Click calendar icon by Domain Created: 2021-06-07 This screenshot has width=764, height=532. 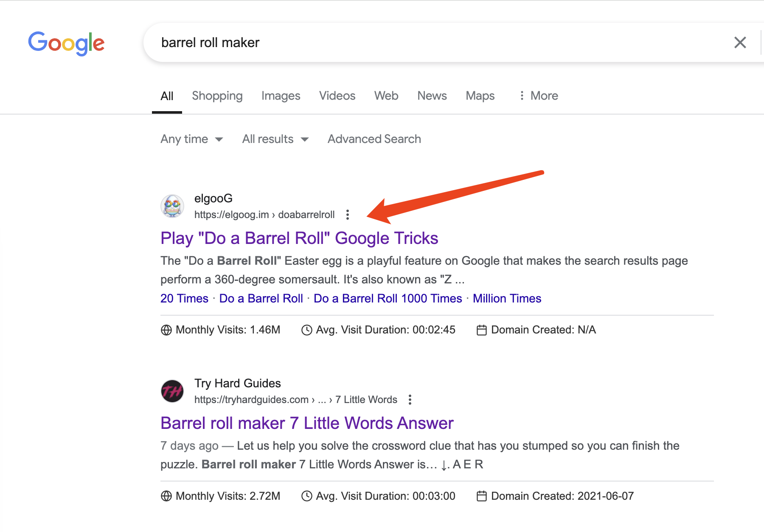[482, 496]
